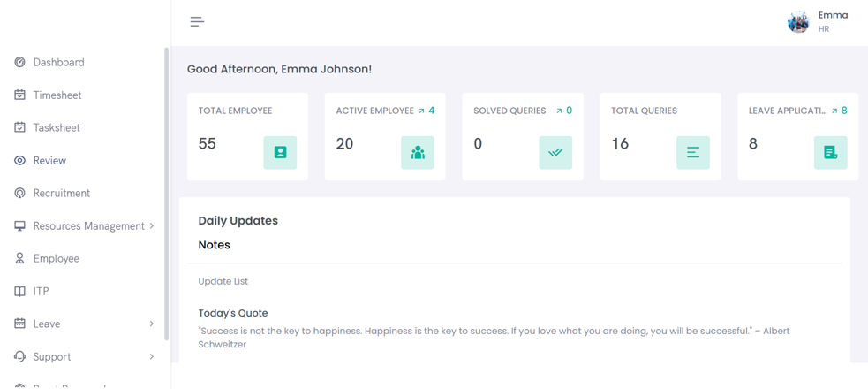Screen dimensions: 868x389
Task: Click the Active Employee group icon
Action: tap(418, 153)
